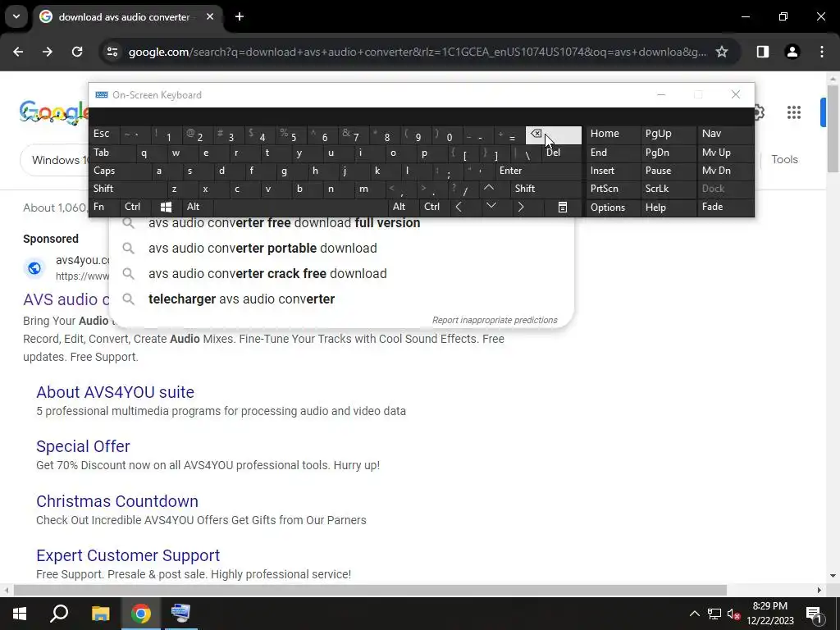Viewport: 840px width, 630px height.
Task: Open File Explorer from taskbar
Action: click(100, 614)
